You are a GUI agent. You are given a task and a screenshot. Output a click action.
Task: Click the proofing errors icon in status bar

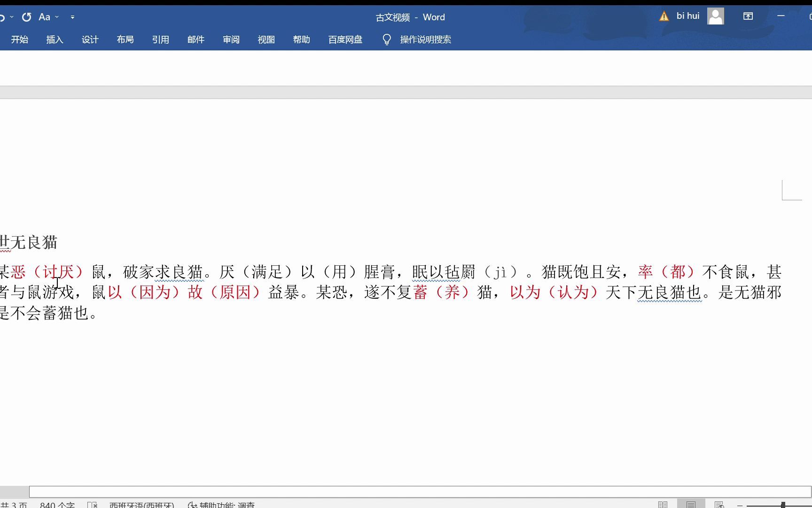click(93, 505)
